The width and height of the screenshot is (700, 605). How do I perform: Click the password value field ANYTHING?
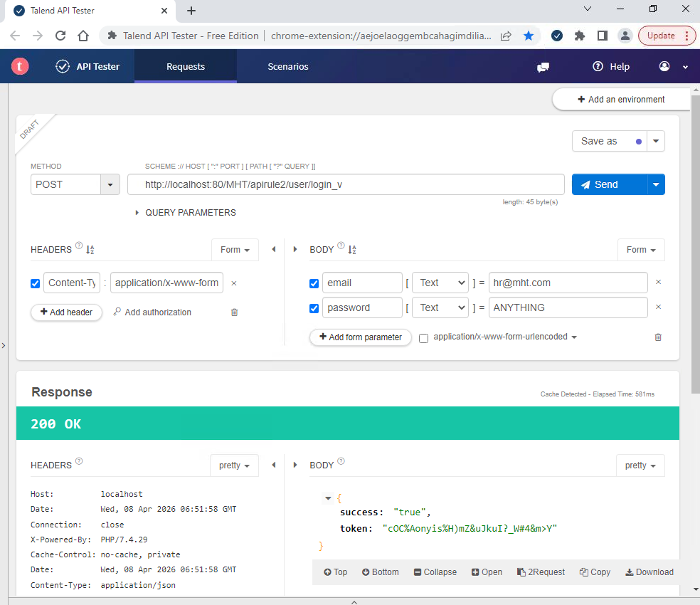[568, 308]
